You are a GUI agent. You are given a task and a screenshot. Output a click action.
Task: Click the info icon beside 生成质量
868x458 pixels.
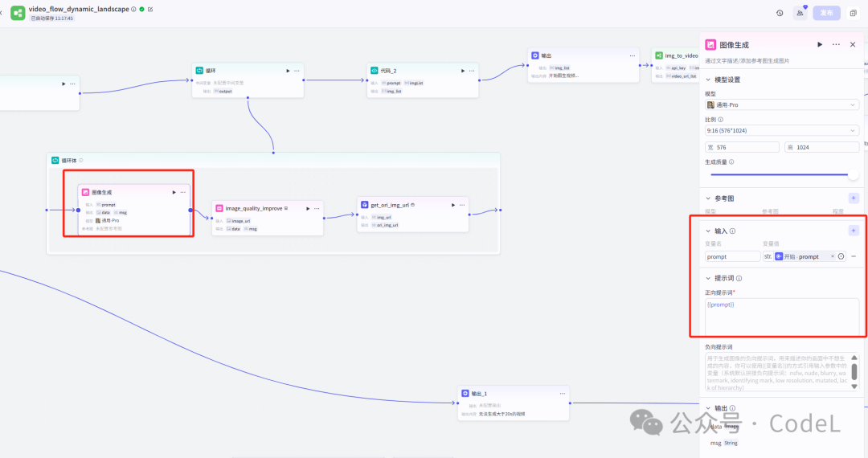click(731, 162)
